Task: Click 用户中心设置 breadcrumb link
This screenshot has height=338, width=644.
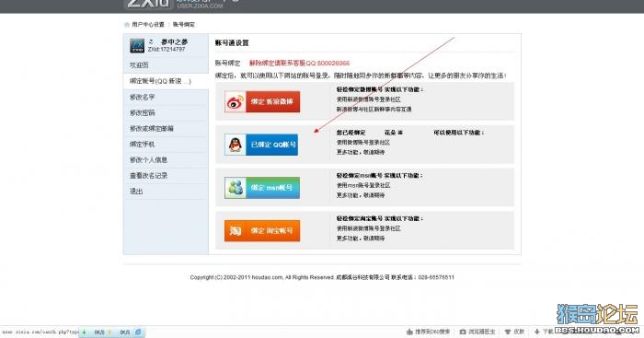Action: 148,25
